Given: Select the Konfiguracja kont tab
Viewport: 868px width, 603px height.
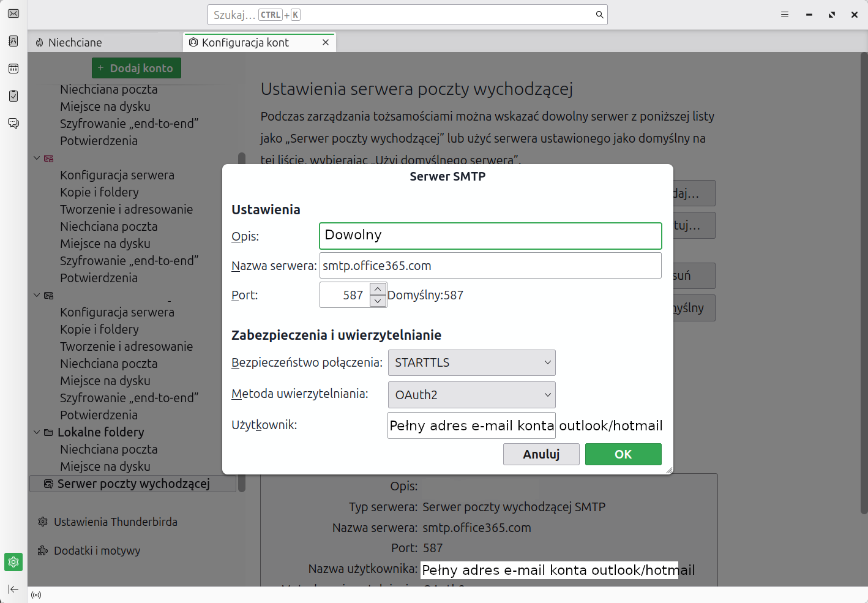Looking at the screenshot, I should tap(260, 42).
